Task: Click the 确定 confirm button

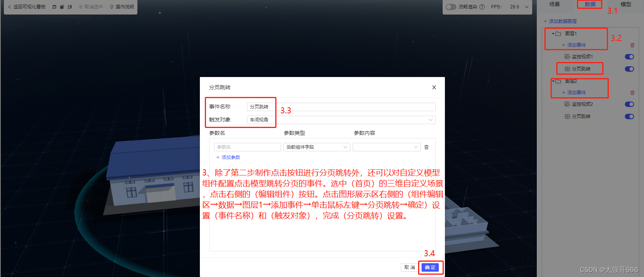Action: [430, 267]
